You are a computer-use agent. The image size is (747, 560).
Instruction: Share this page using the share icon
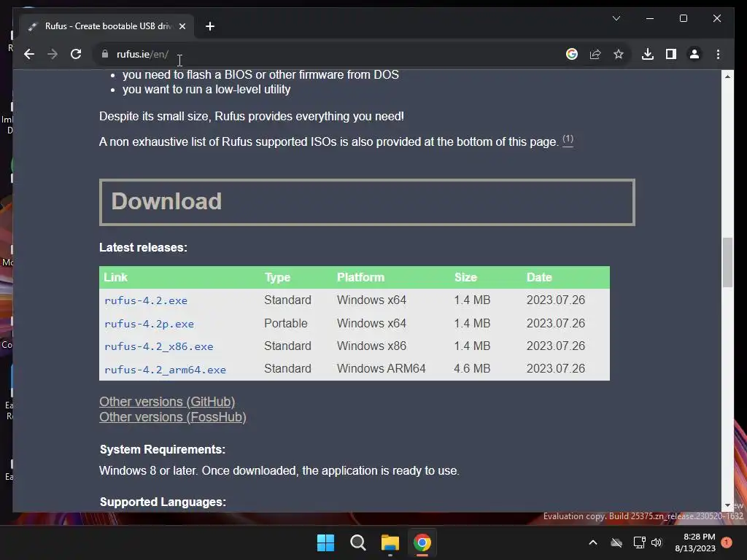pyautogui.click(x=595, y=54)
